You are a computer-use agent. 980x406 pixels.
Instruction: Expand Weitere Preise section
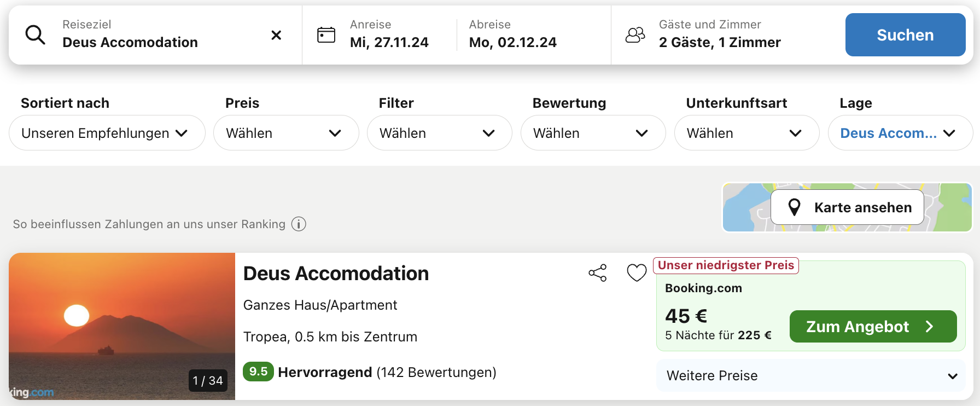point(811,375)
